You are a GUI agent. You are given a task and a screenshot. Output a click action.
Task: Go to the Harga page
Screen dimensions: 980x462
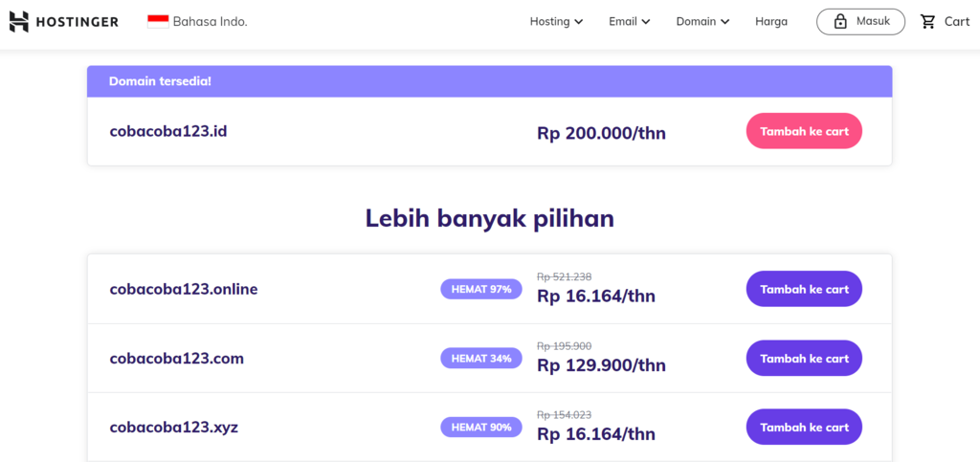pyautogui.click(x=771, y=22)
